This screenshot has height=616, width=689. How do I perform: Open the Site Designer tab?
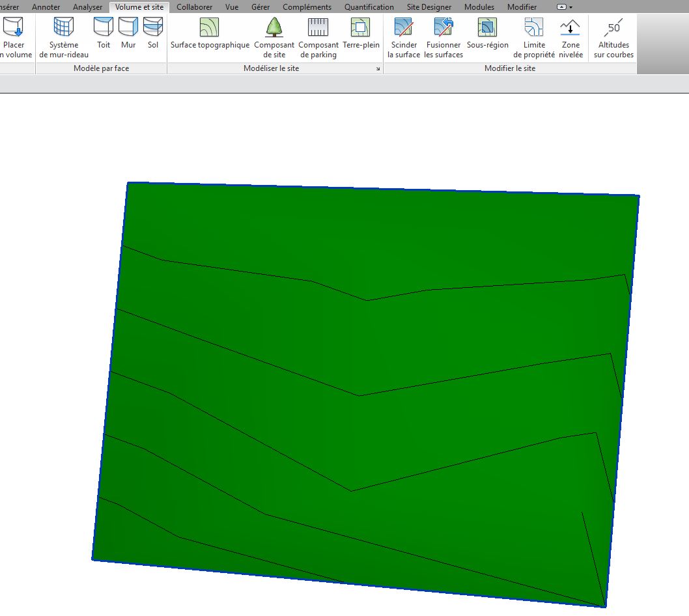click(x=429, y=7)
